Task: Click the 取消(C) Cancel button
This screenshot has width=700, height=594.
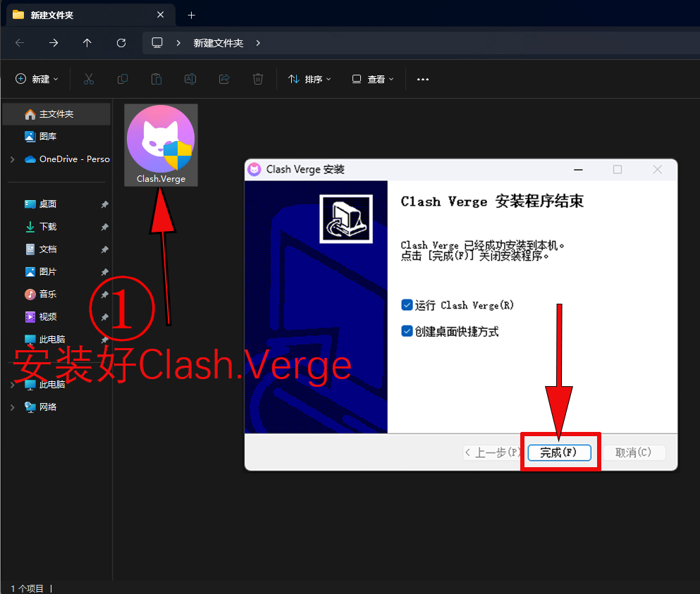Action: click(x=633, y=452)
